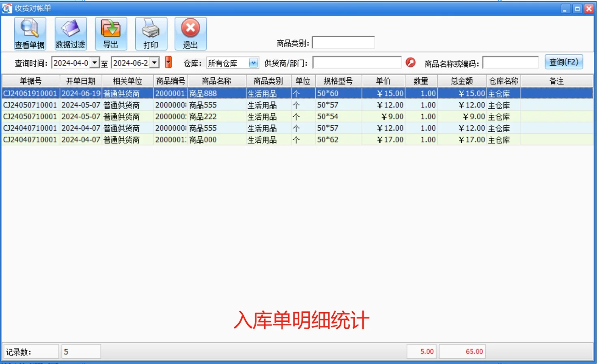Click inside the 商品类别 input box

[x=344, y=41]
